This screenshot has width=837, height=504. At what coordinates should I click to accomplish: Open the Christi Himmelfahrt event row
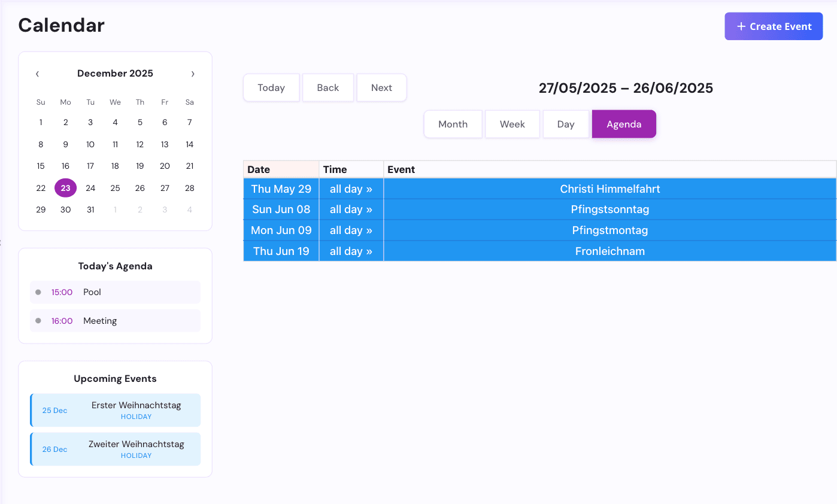point(609,189)
